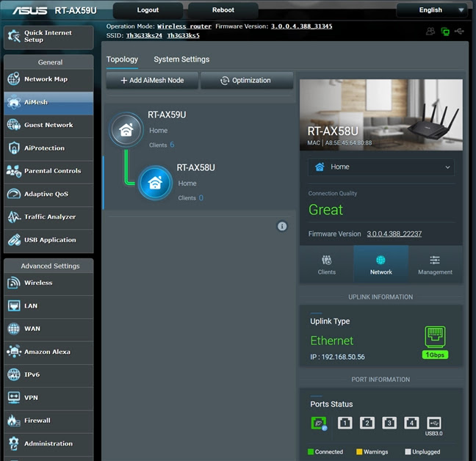Click the Guest Network globe icon
Screen dimensions: 476x461
(x=14, y=125)
